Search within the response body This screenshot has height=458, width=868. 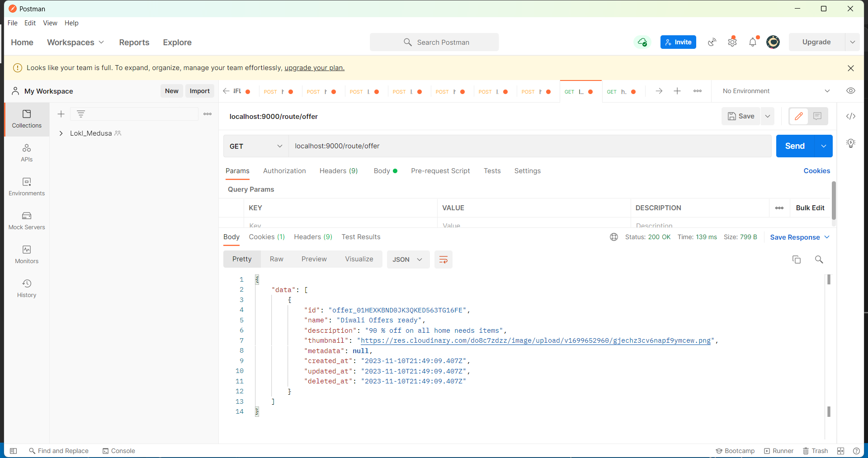coord(819,260)
